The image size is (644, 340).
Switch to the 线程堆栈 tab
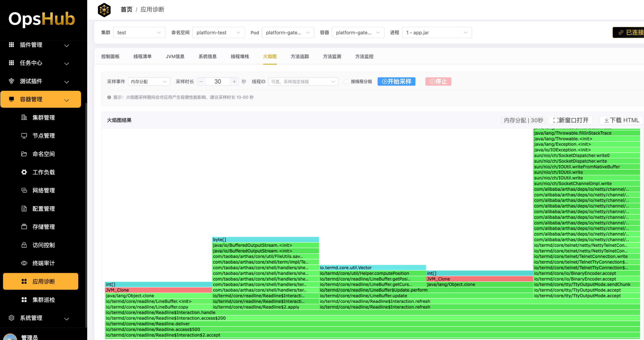[240, 56]
